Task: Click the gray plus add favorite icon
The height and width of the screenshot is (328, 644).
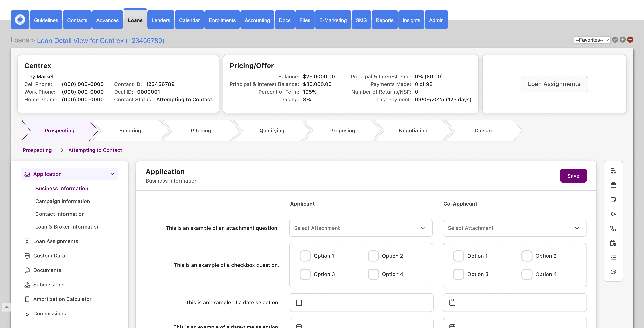Action: point(623,40)
